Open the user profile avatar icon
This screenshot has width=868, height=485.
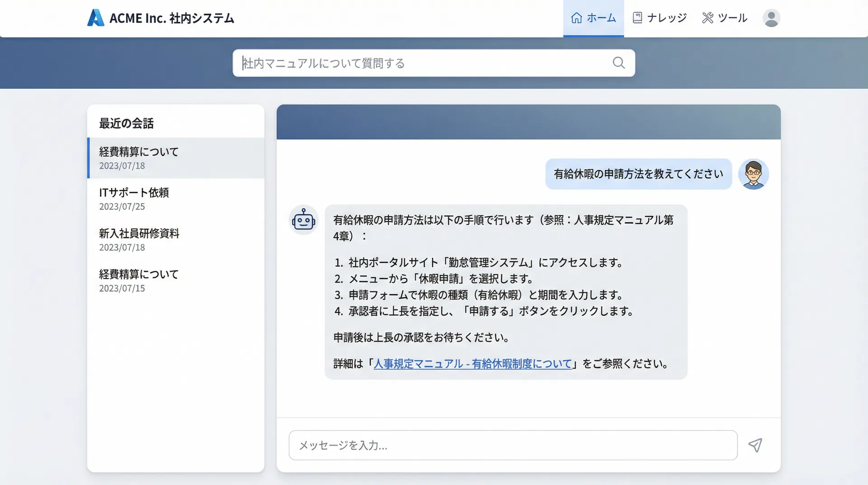click(771, 18)
